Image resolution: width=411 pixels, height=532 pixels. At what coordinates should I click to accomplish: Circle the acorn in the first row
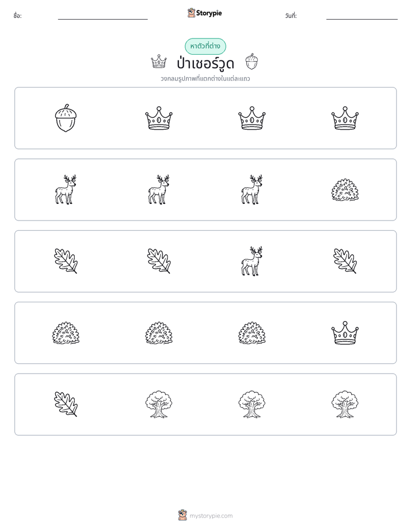[66, 118]
